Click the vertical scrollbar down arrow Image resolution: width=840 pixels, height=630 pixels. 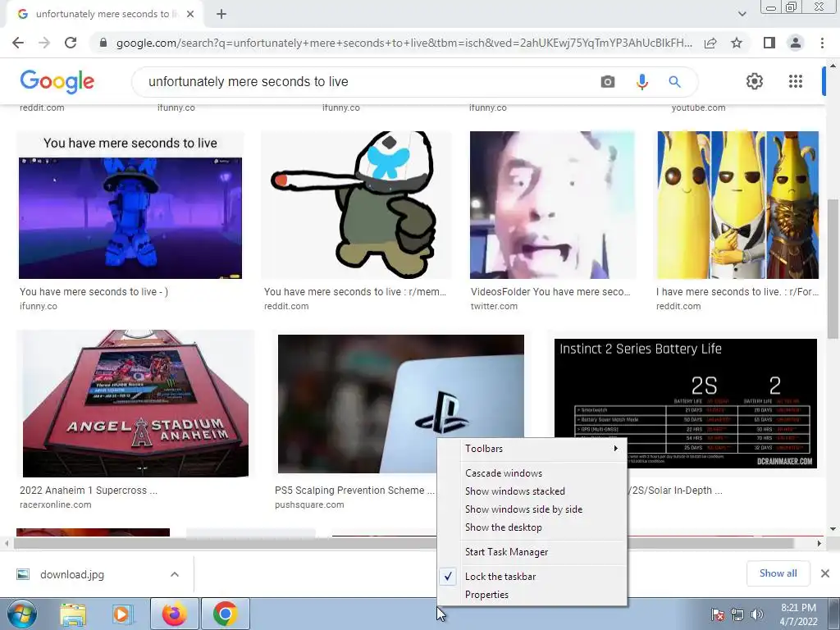click(x=833, y=529)
